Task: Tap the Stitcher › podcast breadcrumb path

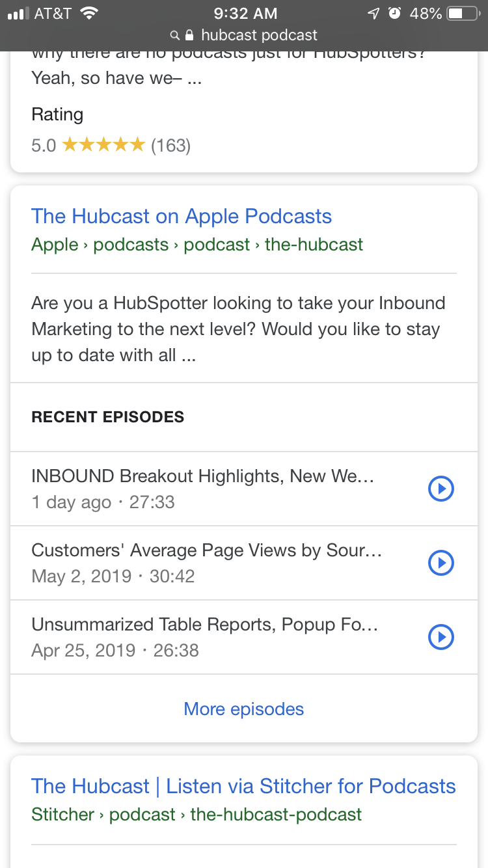Action: click(x=197, y=815)
